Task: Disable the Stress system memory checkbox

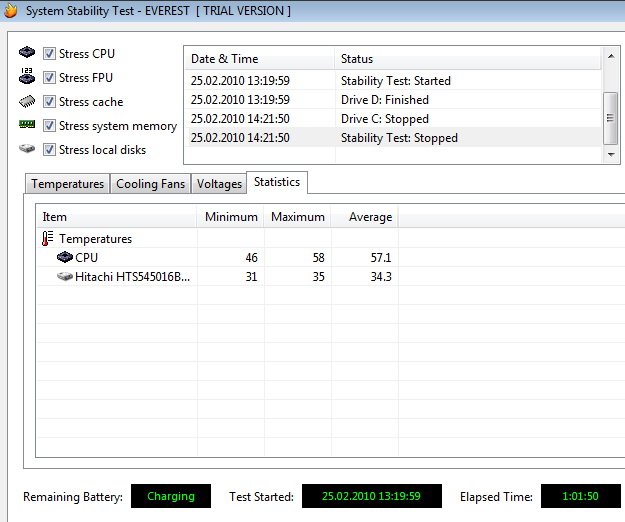Action: tap(49, 126)
